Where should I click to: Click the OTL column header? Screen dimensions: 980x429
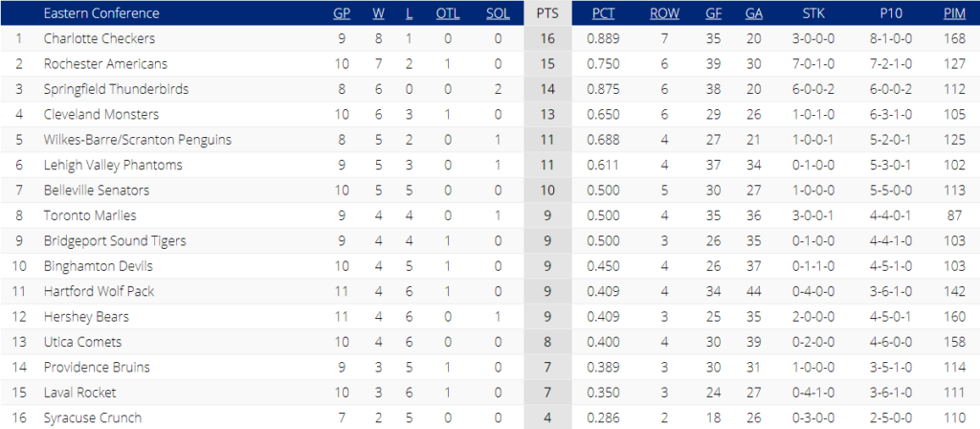pyautogui.click(x=448, y=13)
